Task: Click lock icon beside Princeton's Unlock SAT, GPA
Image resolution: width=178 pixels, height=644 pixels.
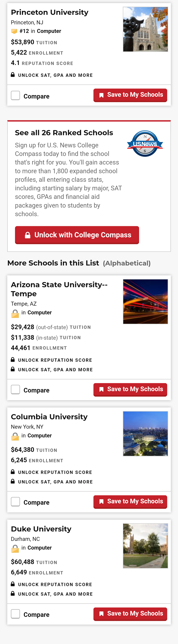Action: tap(13, 75)
